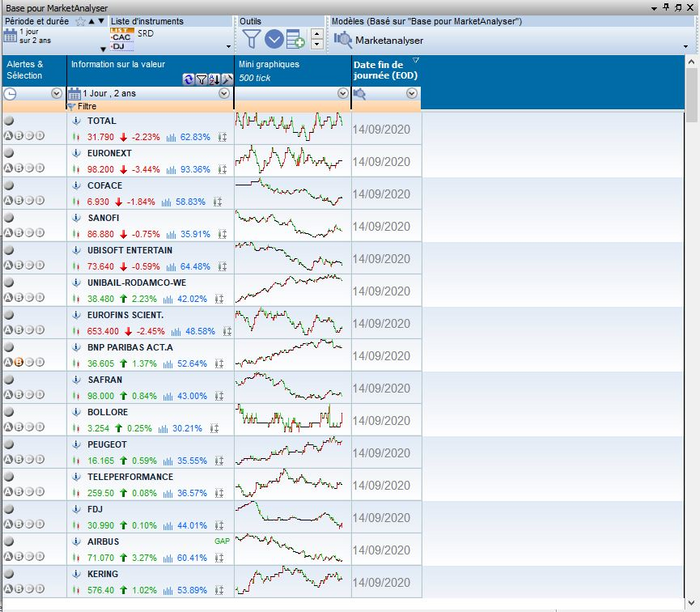Toggle the grey selection dot of UBISOFT ENTERTAIN row
The height and width of the screenshot is (612, 700).
click(9, 250)
